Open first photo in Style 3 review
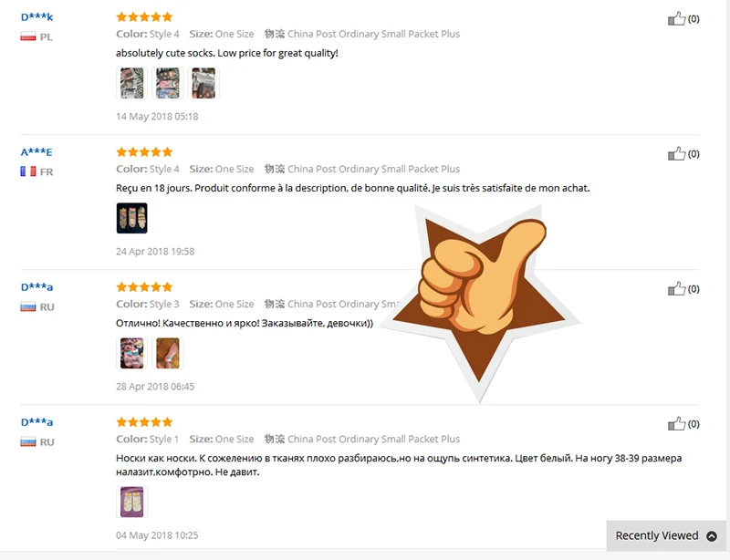The height and width of the screenshot is (560, 730). click(x=131, y=353)
